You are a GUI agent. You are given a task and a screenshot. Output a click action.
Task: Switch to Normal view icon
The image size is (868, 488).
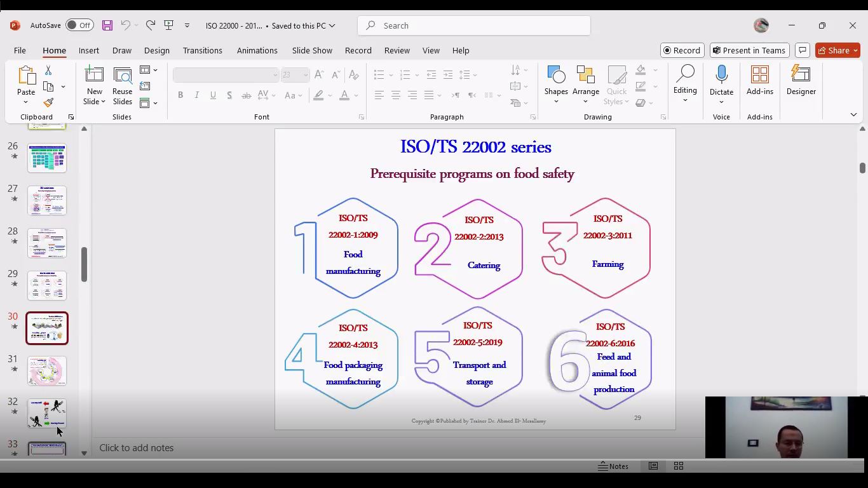coord(653,466)
